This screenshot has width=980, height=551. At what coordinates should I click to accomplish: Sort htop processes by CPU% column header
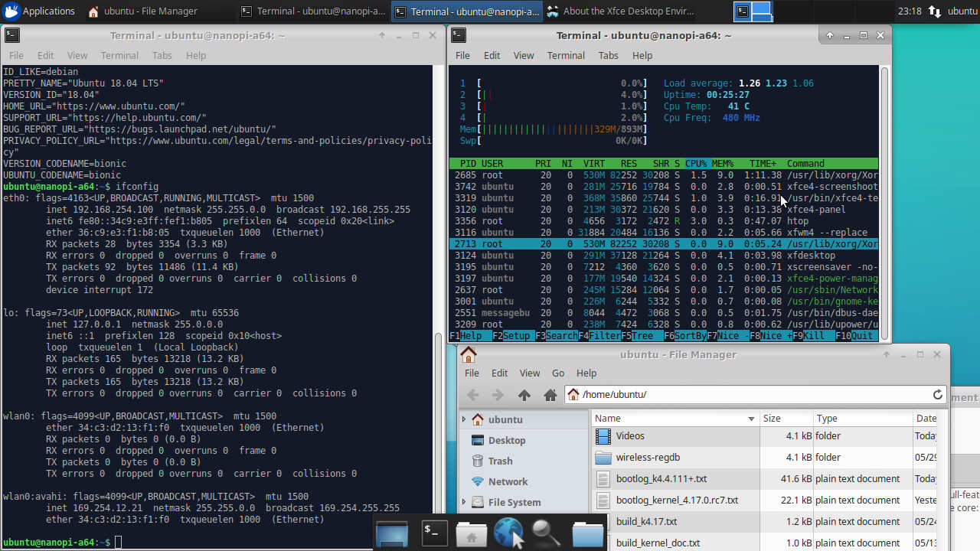coord(696,163)
